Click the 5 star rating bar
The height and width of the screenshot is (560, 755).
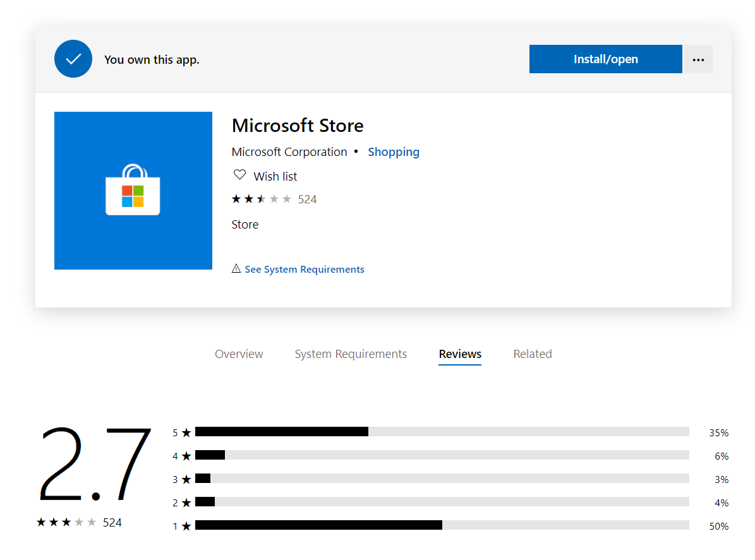(x=442, y=432)
